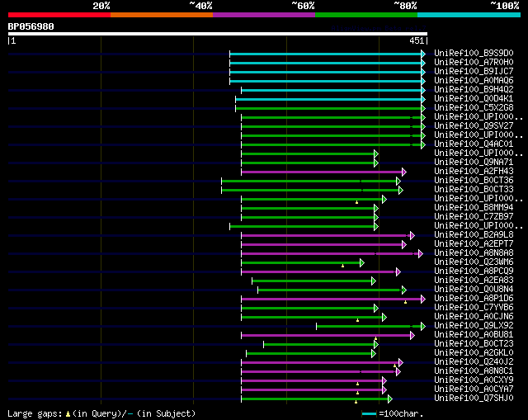Click the yellow gap marker under the A0CJN6 bar
Viewport: 528px width, 420px height.
[x=357, y=320]
